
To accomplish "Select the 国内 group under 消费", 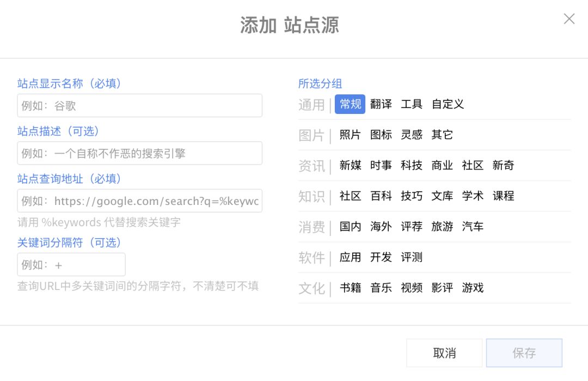I will pyautogui.click(x=350, y=226).
